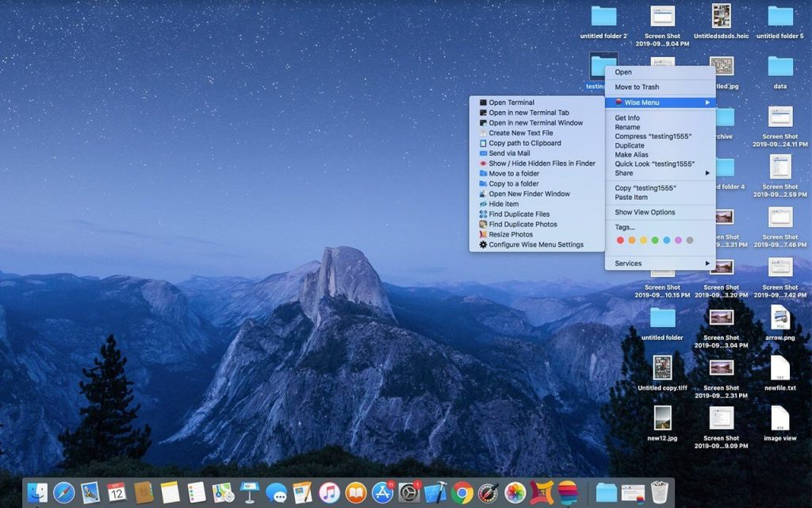812x508 pixels.
Task: Click the Find Duplicate Files icon
Action: 483,214
